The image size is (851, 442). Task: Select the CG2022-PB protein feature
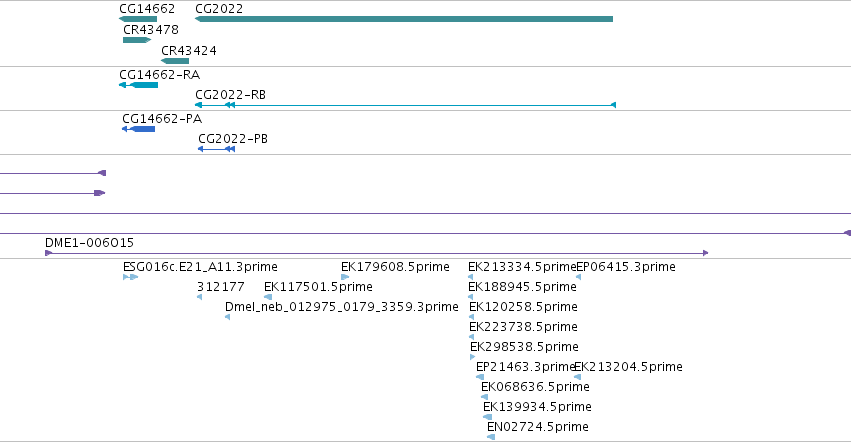coord(217,149)
